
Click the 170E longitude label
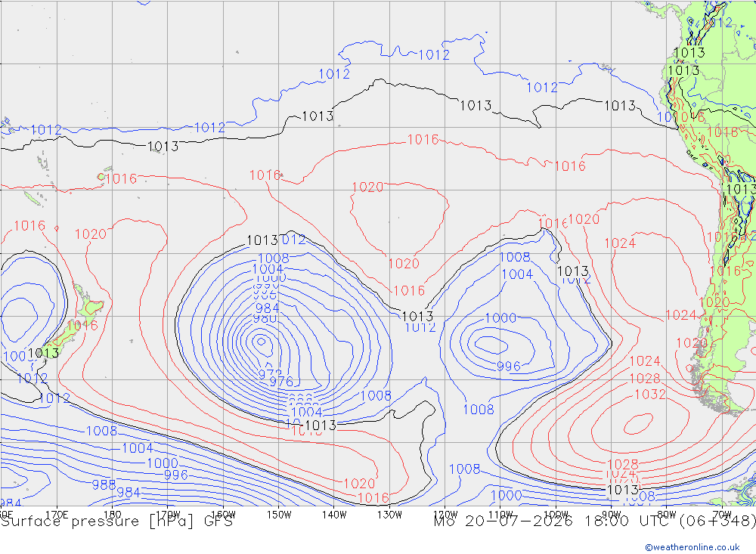click(57, 515)
